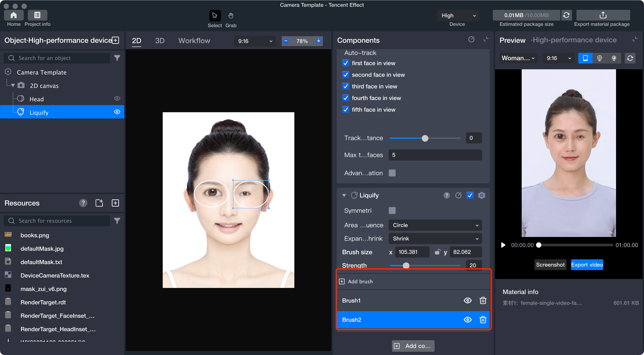Click the Strength slider handle
The image size is (644, 355).
(406, 265)
